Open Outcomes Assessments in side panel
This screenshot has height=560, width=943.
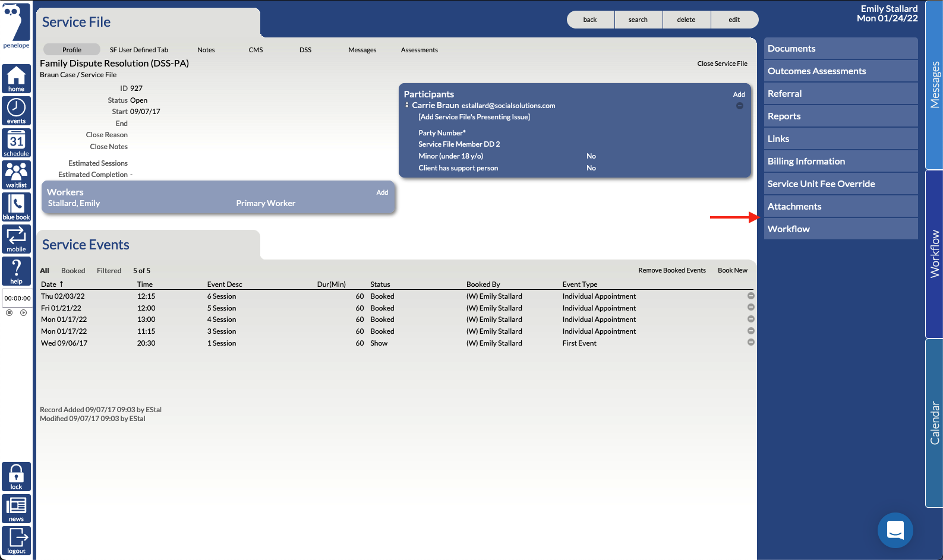point(841,71)
